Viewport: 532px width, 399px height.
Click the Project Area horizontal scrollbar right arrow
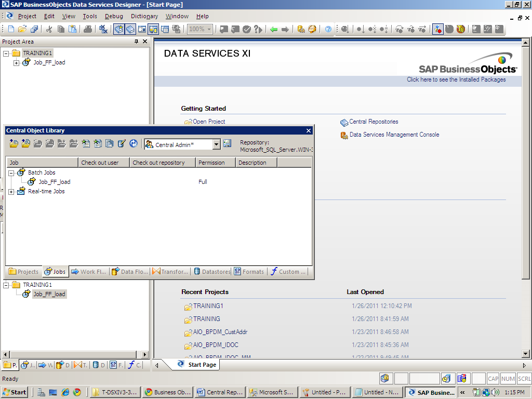[x=145, y=354]
